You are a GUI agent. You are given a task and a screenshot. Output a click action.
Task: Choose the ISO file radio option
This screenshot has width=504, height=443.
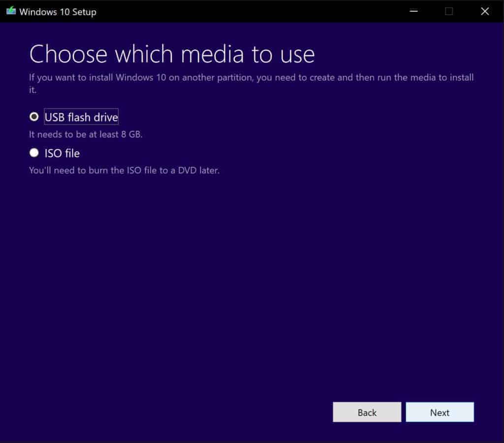tap(34, 153)
